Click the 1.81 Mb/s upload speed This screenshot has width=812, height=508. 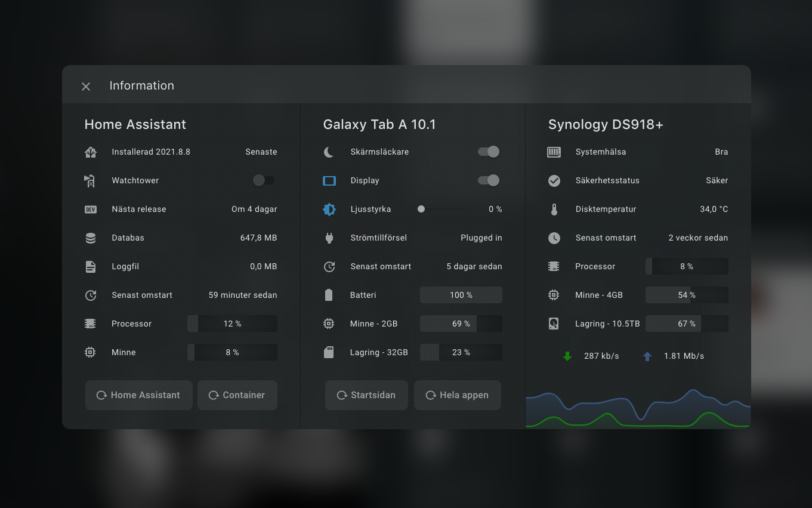684,356
